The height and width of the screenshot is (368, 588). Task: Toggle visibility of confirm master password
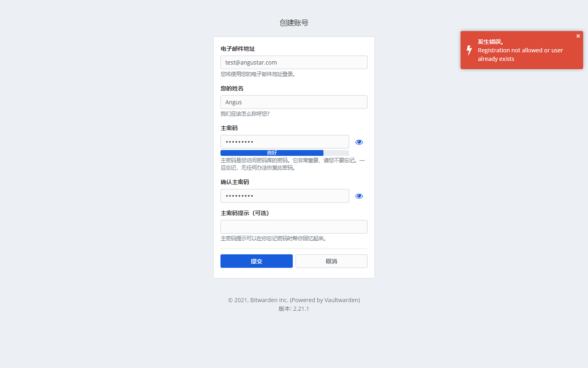(359, 196)
